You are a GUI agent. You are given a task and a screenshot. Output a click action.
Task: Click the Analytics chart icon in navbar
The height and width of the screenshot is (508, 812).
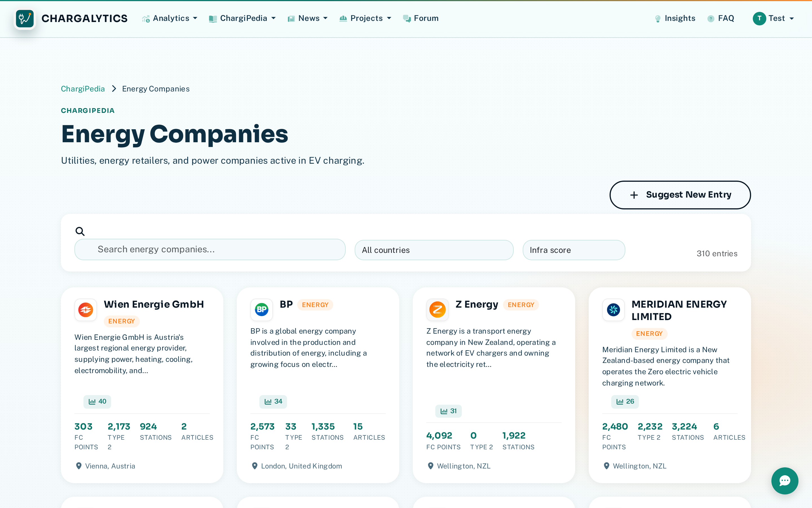click(x=145, y=19)
